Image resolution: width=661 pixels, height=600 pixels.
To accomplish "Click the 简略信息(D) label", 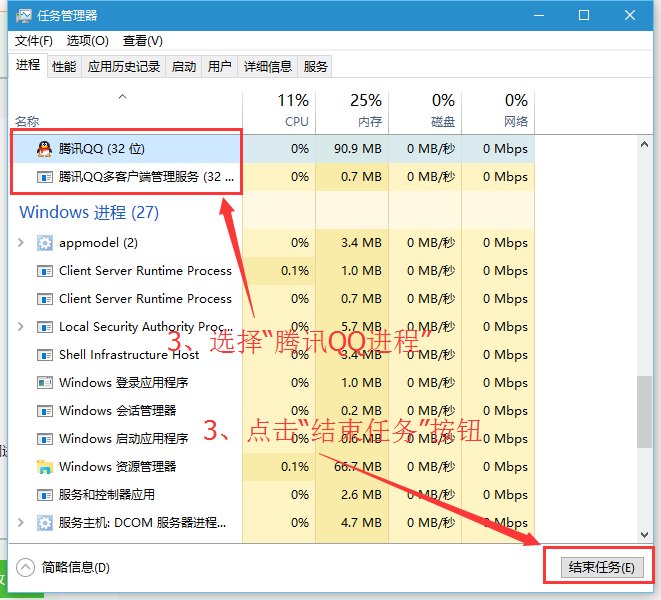I will point(76,568).
